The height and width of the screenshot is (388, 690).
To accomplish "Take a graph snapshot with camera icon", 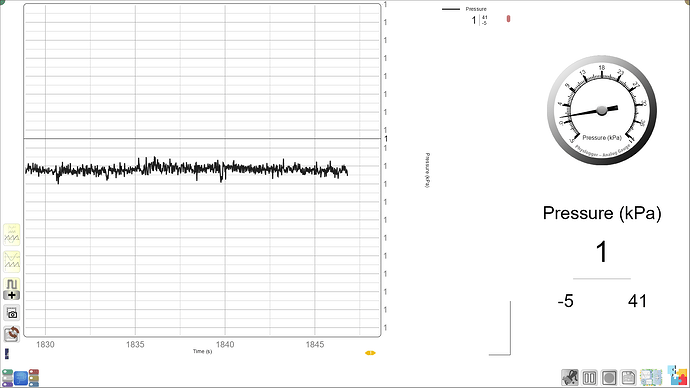I will [12, 313].
